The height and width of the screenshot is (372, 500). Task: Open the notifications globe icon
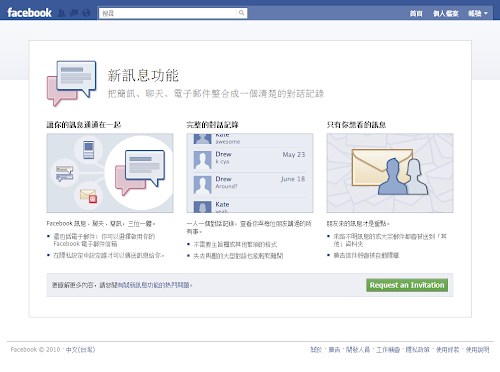(86, 13)
